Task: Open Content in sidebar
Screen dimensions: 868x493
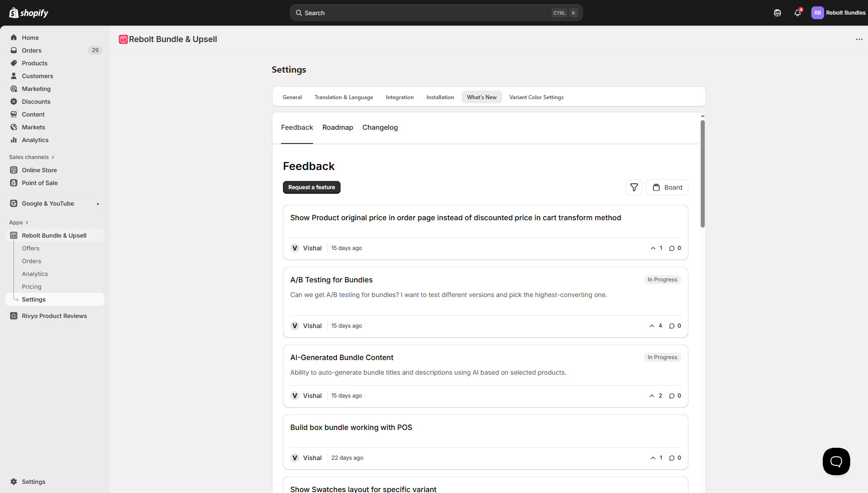Action: tap(55, 114)
